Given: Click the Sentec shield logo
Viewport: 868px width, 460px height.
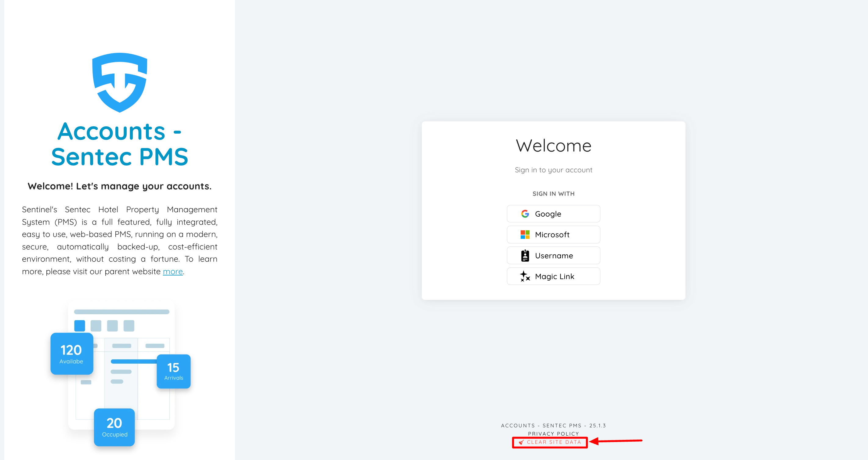Looking at the screenshot, I should 120,82.
